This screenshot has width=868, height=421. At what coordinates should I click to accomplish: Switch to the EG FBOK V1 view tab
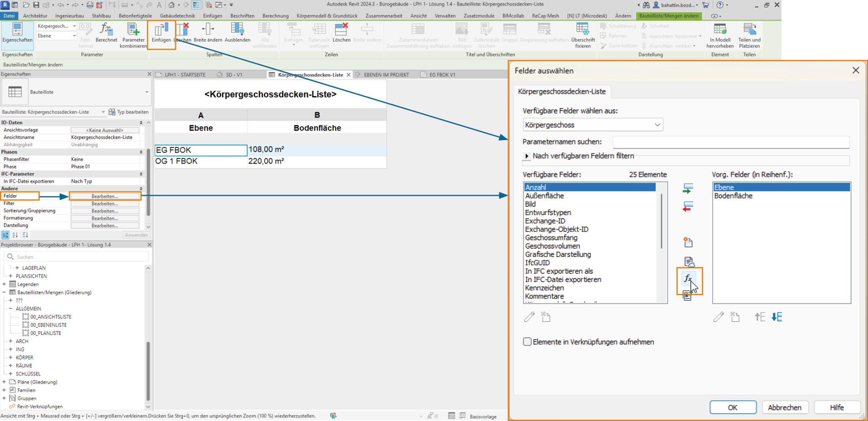(x=442, y=75)
